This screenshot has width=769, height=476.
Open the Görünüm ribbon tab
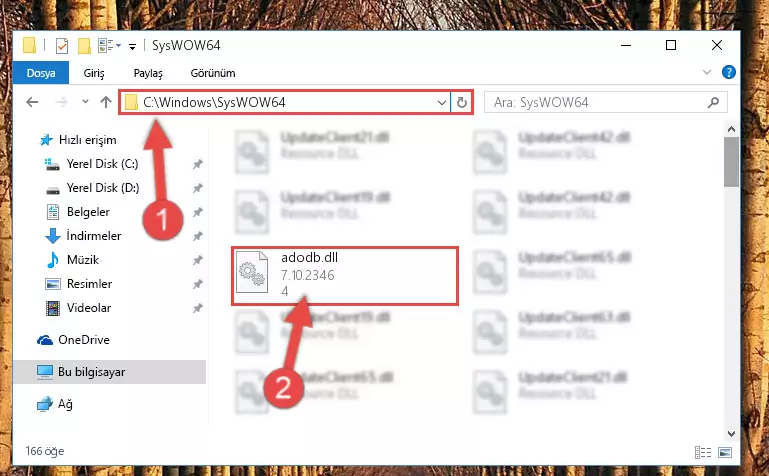click(x=213, y=73)
